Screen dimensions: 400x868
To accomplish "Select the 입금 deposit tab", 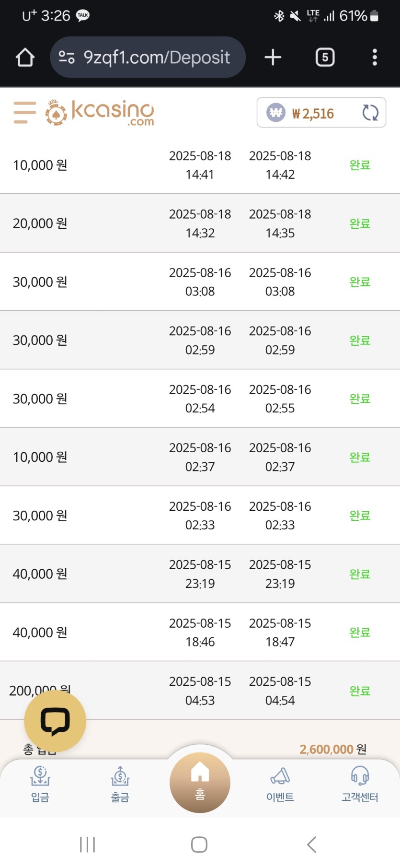I will click(x=40, y=785).
